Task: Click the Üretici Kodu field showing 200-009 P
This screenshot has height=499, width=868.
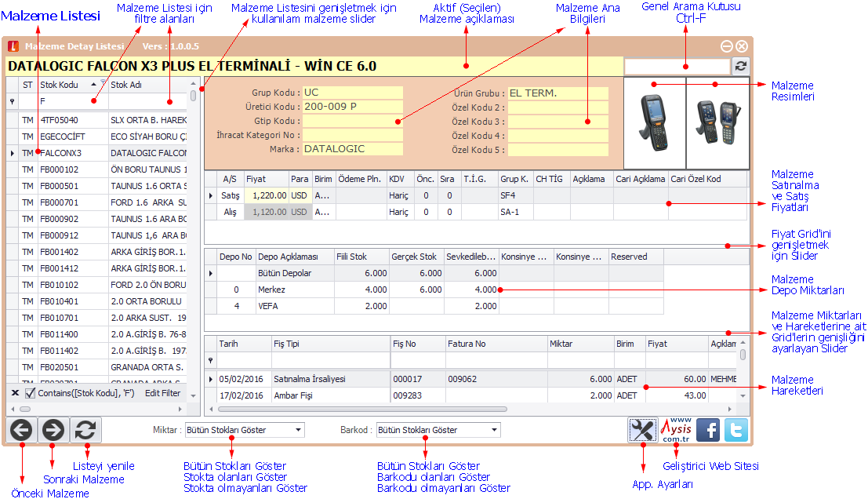Action: pyautogui.click(x=353, y=107)
